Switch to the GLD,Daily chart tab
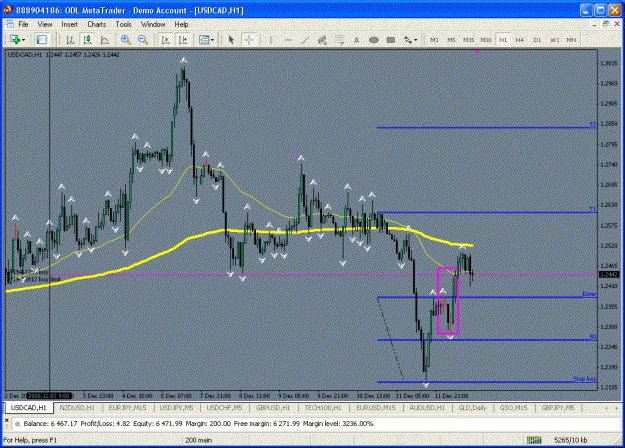Image resolution: width=625 pixels, height=448 pixels. pyautogui.click(x=472, y=408)
